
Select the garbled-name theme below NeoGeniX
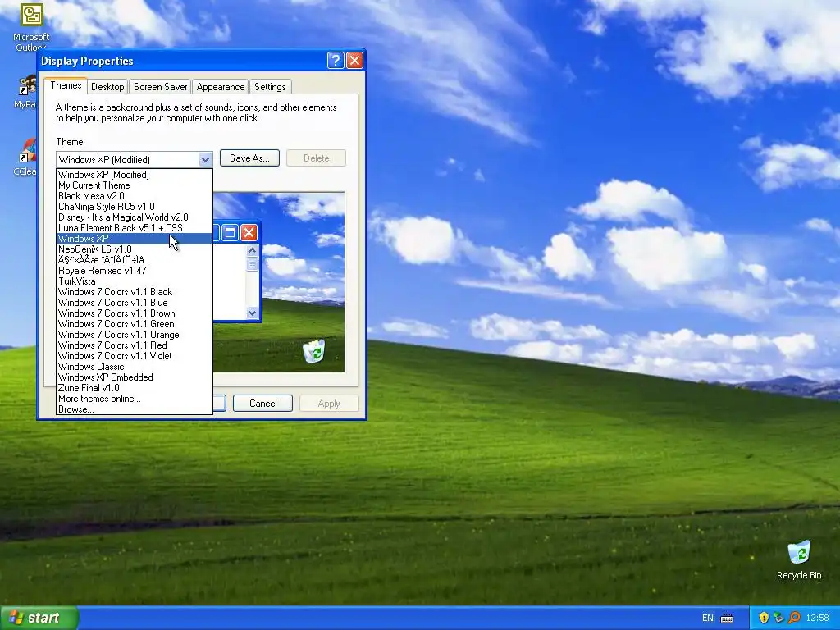pos(134,260)
